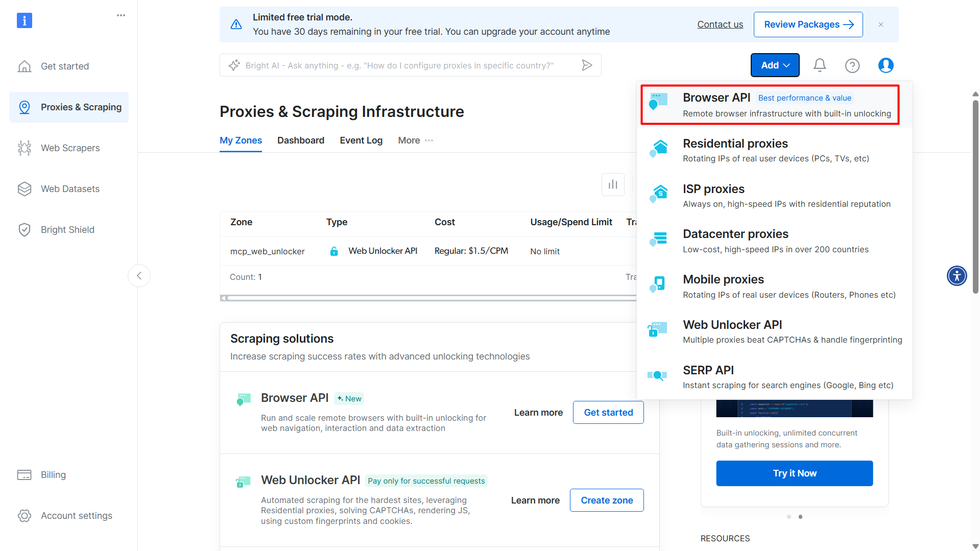Switch to the Dashboard tab
Image resolution: width=980 pixels, height=551 pixels.
pos(301,140)
